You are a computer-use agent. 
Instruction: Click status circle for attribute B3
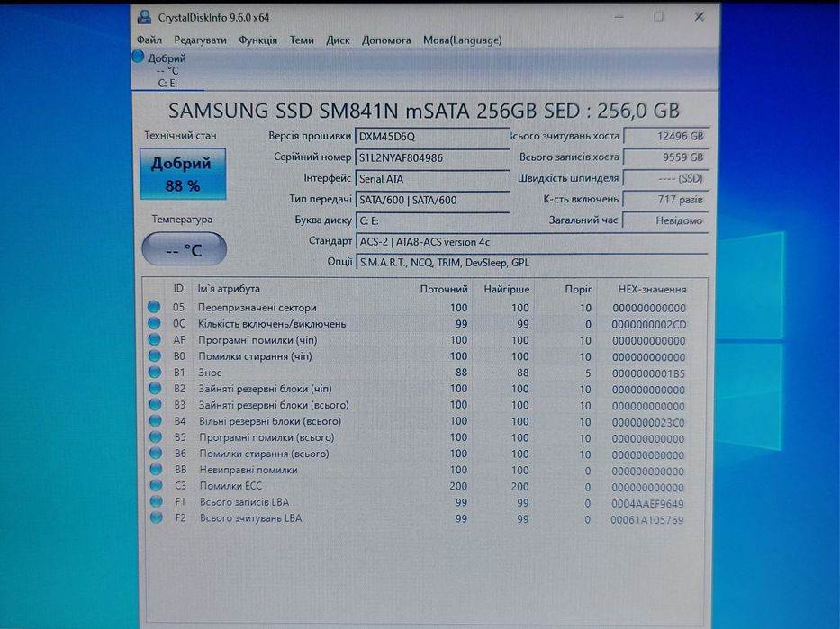(155, 404)
